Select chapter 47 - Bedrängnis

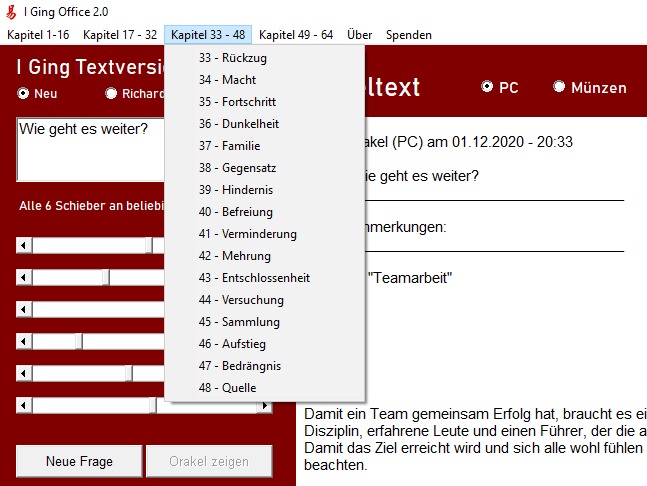[264, 366]
